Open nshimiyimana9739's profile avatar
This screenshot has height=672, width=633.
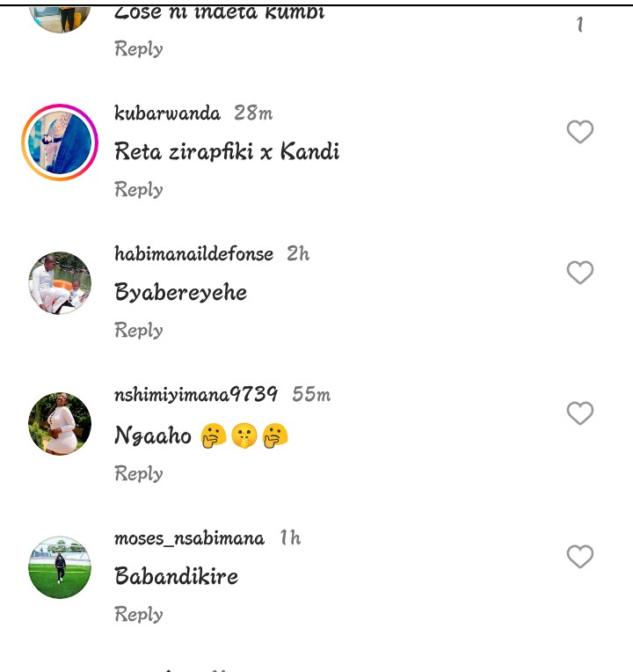tap(60, 424)
